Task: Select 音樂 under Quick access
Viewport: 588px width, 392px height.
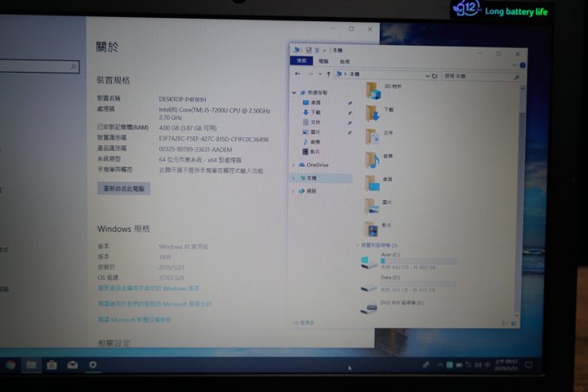Action: pyautogui.click(x=315, y=142)
